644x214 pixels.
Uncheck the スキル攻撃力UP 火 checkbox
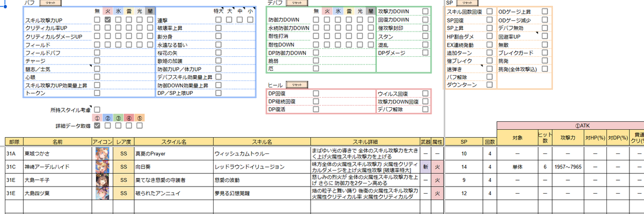point(108,19)
